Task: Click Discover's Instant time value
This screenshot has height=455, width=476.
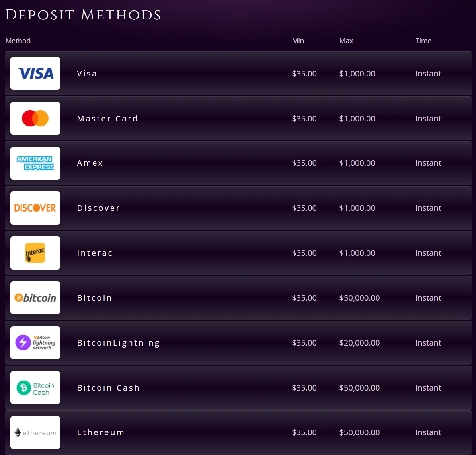Action: click(428, 208)
